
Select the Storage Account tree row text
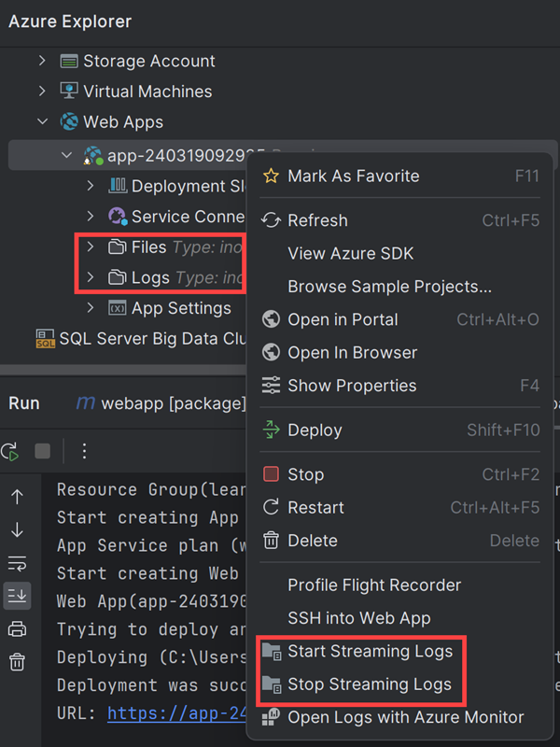[x=149, y=61]
